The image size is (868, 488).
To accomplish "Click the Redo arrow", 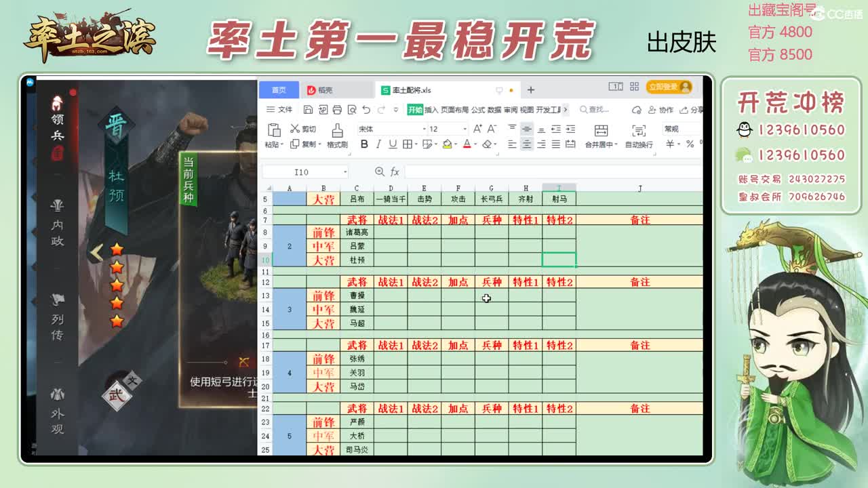I will [381, 109].
